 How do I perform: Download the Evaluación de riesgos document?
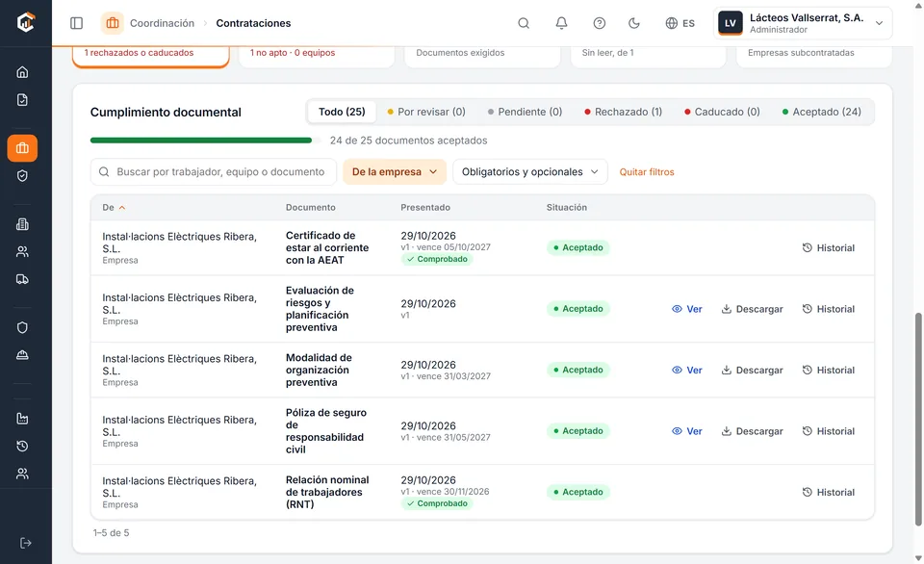[x=752, y=309]
